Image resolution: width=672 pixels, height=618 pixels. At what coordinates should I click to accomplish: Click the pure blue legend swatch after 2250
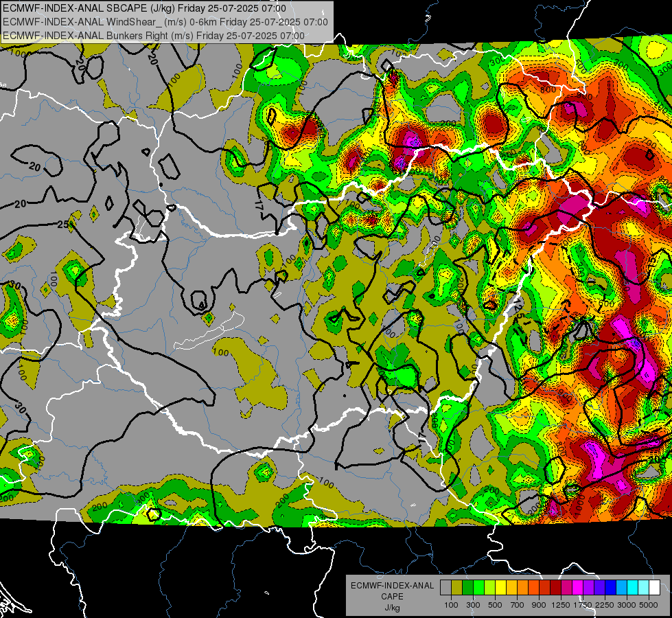(x=611, y=588)
